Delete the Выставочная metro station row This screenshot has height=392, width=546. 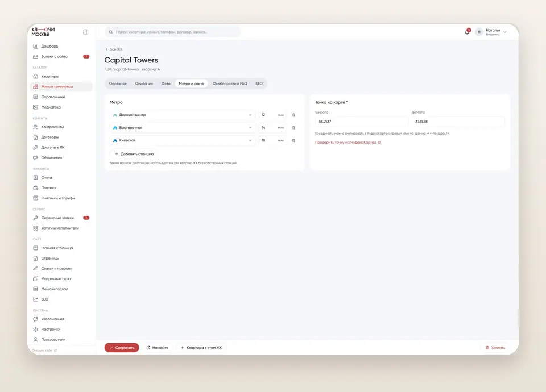293,128
